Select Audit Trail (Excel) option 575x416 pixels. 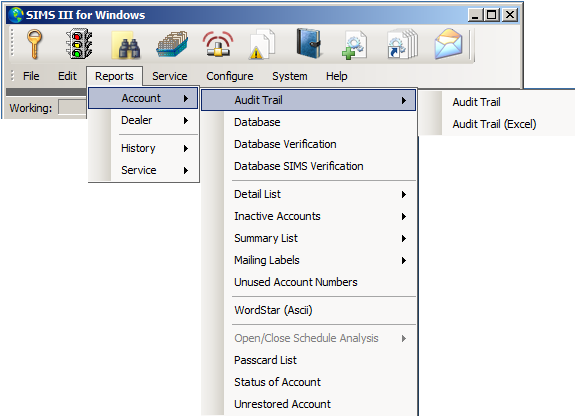(x=494, y=124)
